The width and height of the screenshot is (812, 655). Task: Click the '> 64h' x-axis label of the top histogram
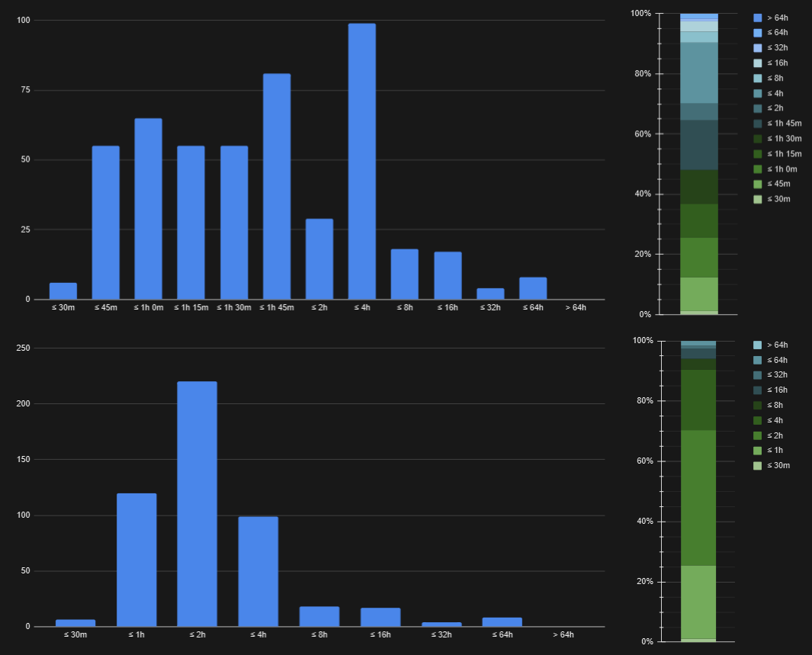(576, 307)
